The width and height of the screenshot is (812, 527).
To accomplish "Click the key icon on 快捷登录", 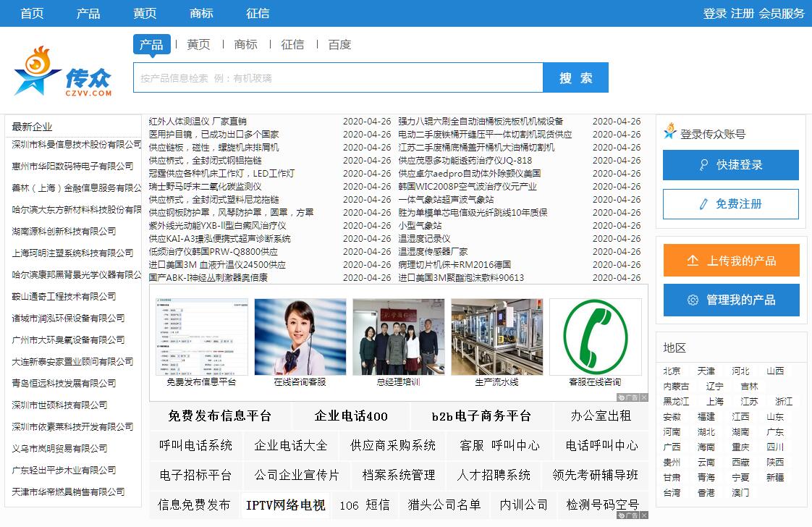I will click(x=703, y=165).
